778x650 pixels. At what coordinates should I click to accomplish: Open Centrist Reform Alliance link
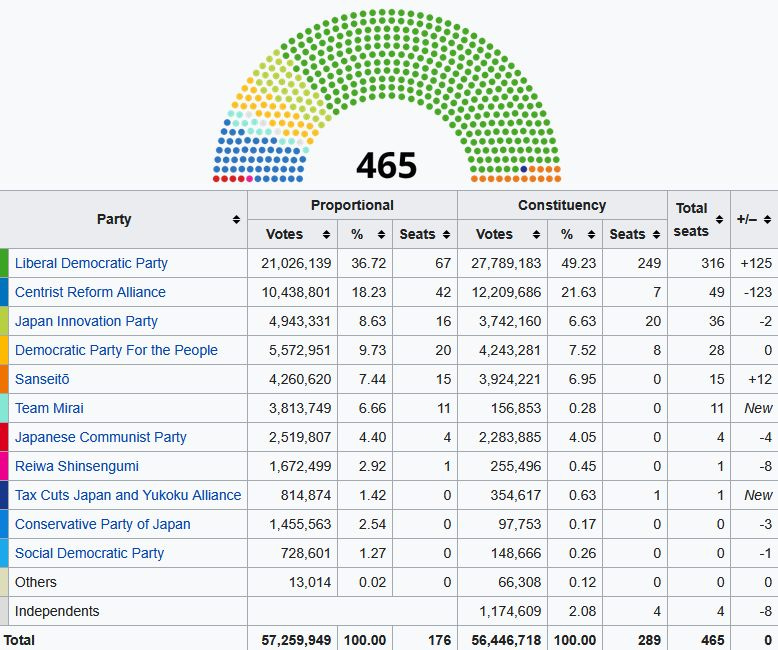click(90, 292)
